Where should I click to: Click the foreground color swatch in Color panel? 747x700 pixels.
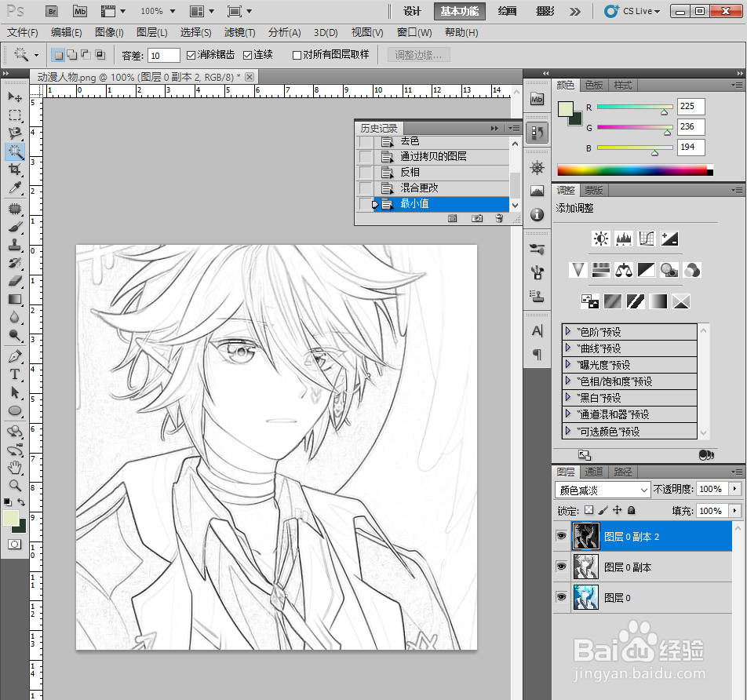click(566, 108)
